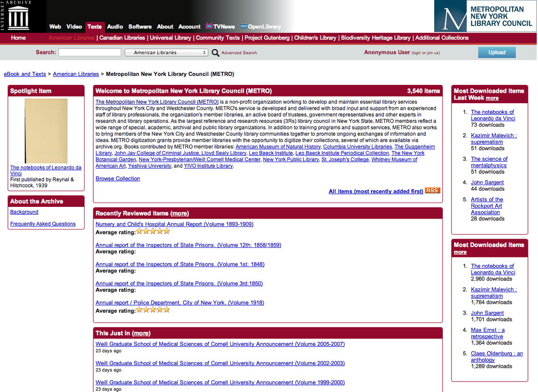Open Inspectors of State Prisons Volume 1st: 1848
The height and width of the screenshot is (392, 538).
pyautogui.click(x=180, y=264)
